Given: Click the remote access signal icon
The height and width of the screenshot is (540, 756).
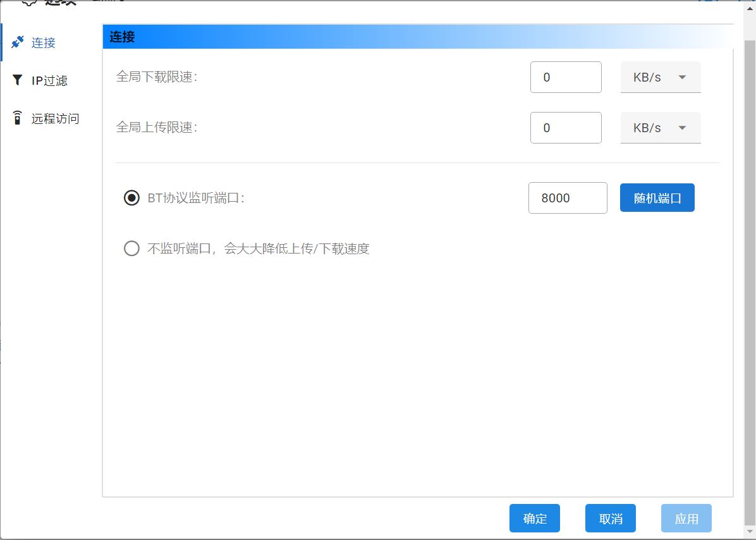Looking at the screenshot, I should 18,118.
